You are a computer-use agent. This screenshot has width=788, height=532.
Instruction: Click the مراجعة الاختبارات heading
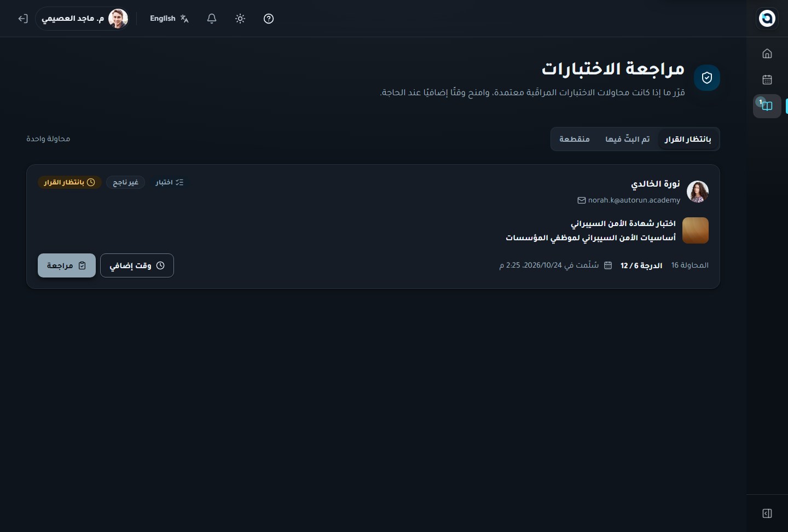coord(613,69)
